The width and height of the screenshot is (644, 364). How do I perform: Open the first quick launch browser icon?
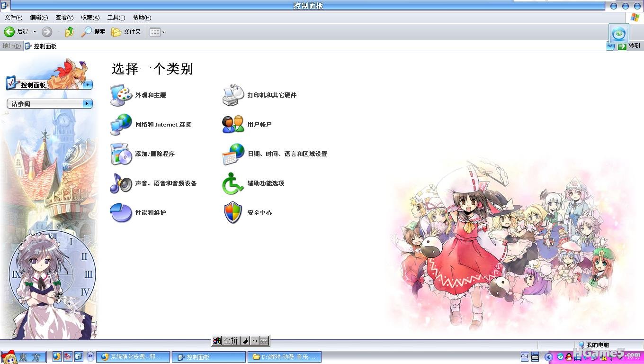coord(57,356)
